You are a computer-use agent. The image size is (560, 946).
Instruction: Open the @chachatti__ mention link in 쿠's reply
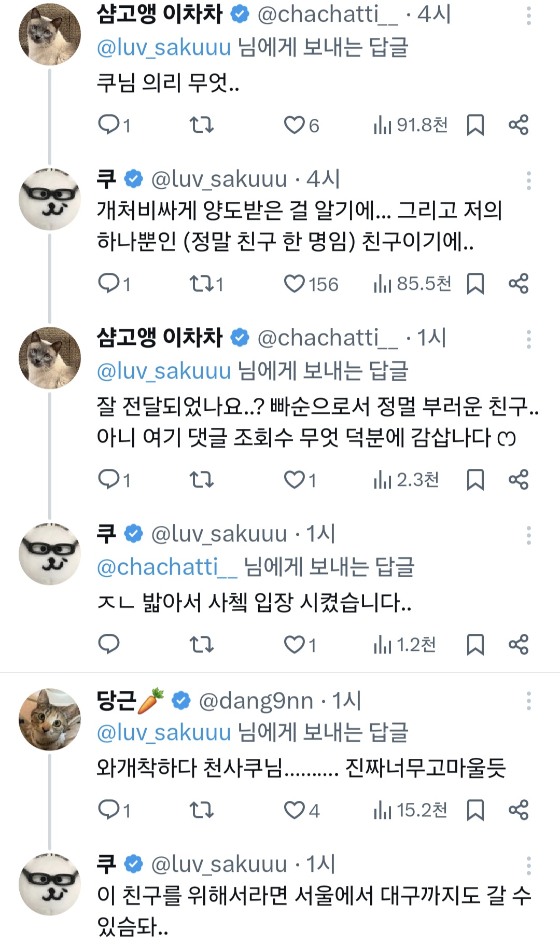[167, 567]
